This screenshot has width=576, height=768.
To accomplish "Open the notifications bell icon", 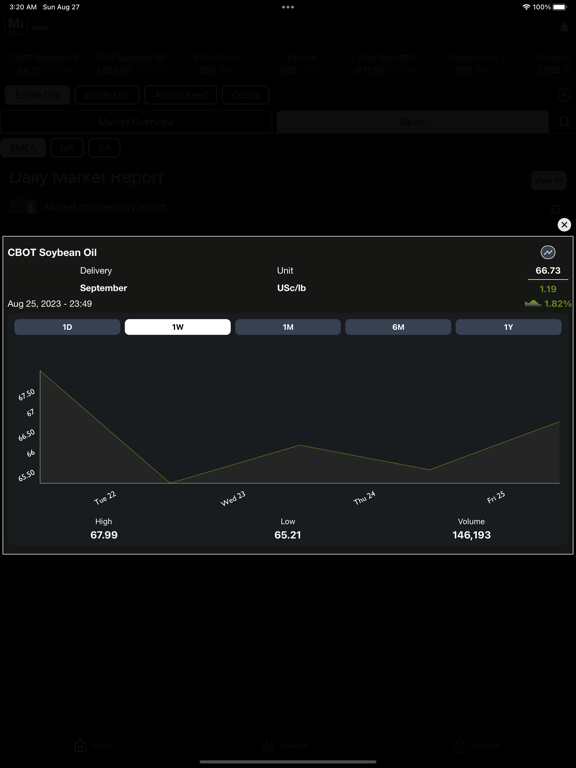I will point(564,27).
